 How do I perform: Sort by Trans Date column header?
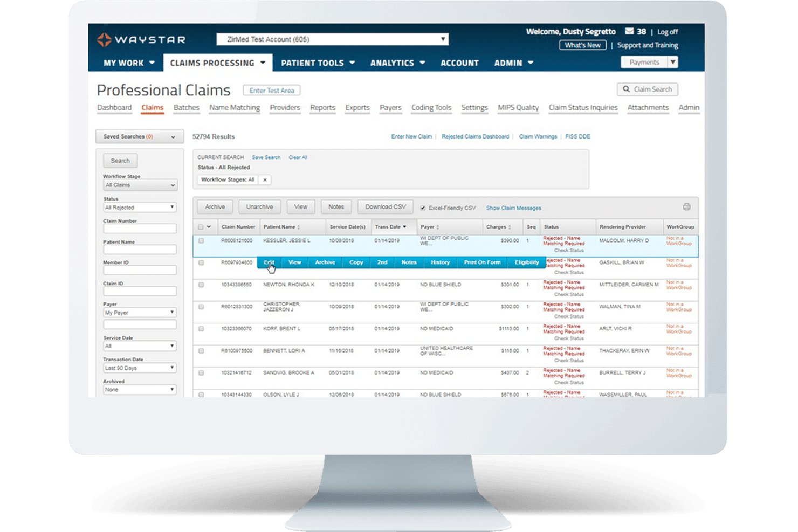click(391, 227)
